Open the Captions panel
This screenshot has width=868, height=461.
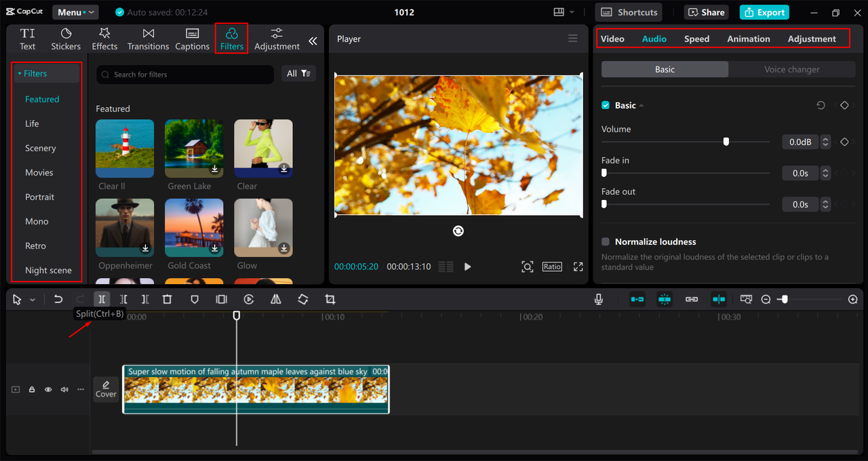coord(192,39)
